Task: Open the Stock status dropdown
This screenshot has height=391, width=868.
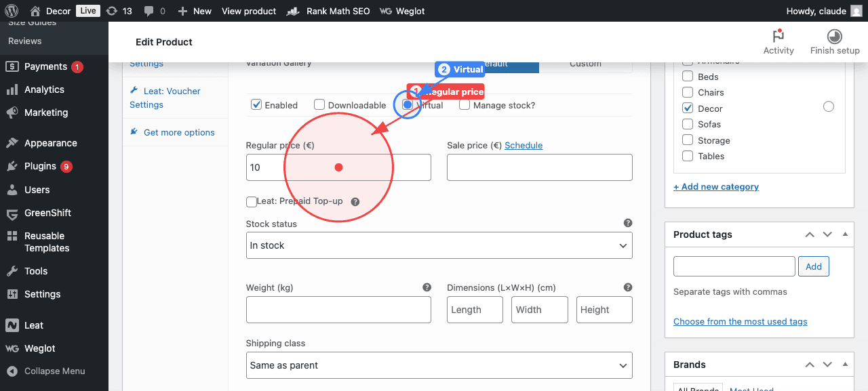Action: point(439,245)
